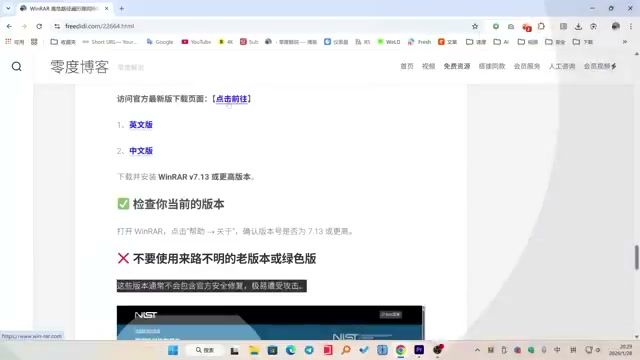Open the Windows Start button
Image resolution: width=640 pixels, height=360 pixels.
click(173, 350)
